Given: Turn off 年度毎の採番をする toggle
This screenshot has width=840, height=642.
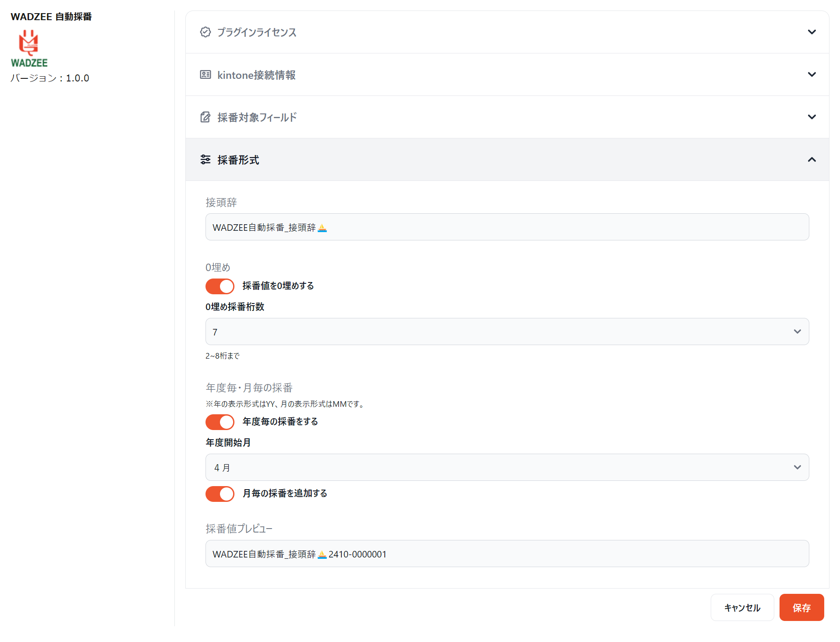Looking at the screenshot, I should click(220, 422).
